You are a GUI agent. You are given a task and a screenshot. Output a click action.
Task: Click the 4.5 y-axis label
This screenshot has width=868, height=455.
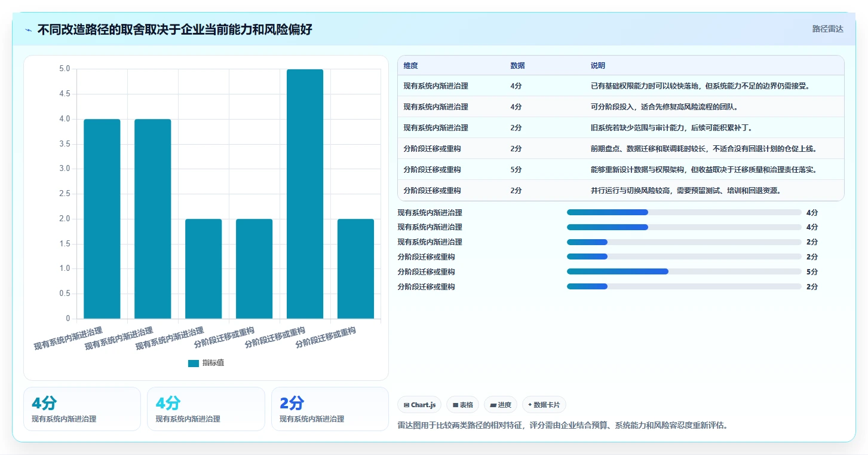pos(65,94)
